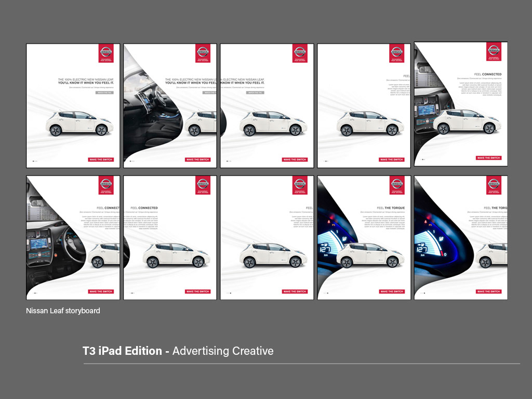The height and width of the screenshot is (399, 532).
Task: Click Nissan logo in top row's first frame
Action: pos(106,54)
